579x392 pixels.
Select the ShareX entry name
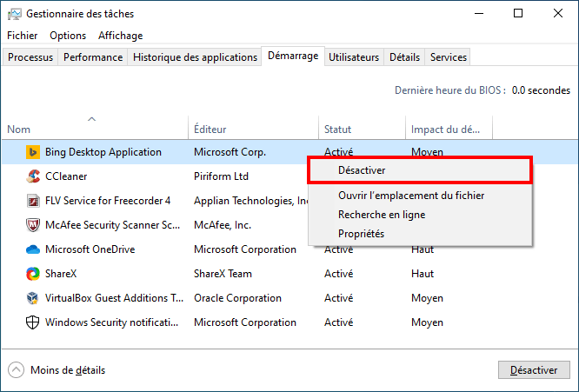coord(61,274)
